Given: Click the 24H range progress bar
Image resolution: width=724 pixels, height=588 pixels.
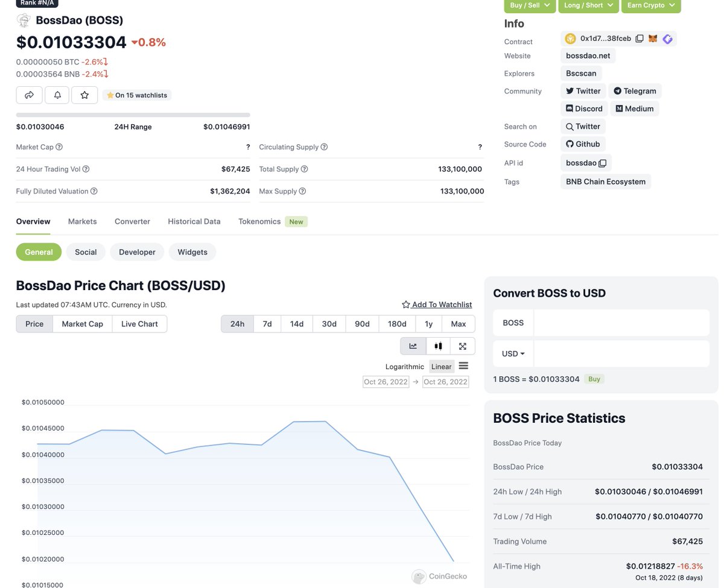Looking at the screenshot, I should [x=133, y=115].
